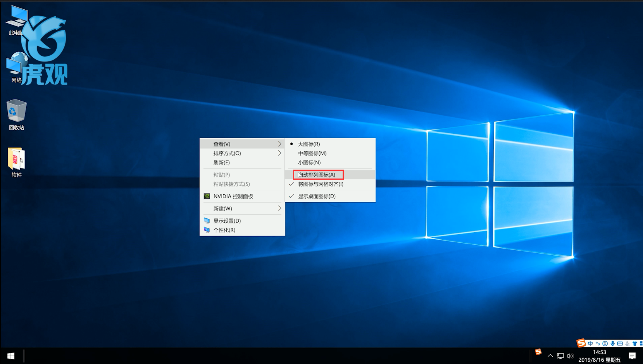643x364 pixels.
Task: Click the taskbar network status icon
Action: click(x=560, y=356)
